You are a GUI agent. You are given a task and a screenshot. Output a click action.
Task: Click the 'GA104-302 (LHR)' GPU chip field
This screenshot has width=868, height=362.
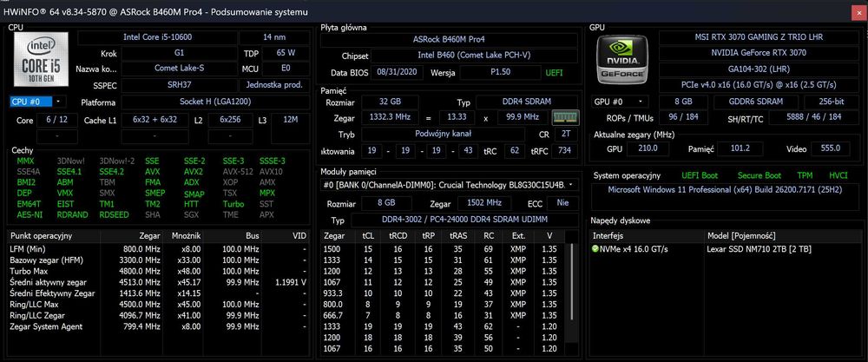[x=759, y=69]
